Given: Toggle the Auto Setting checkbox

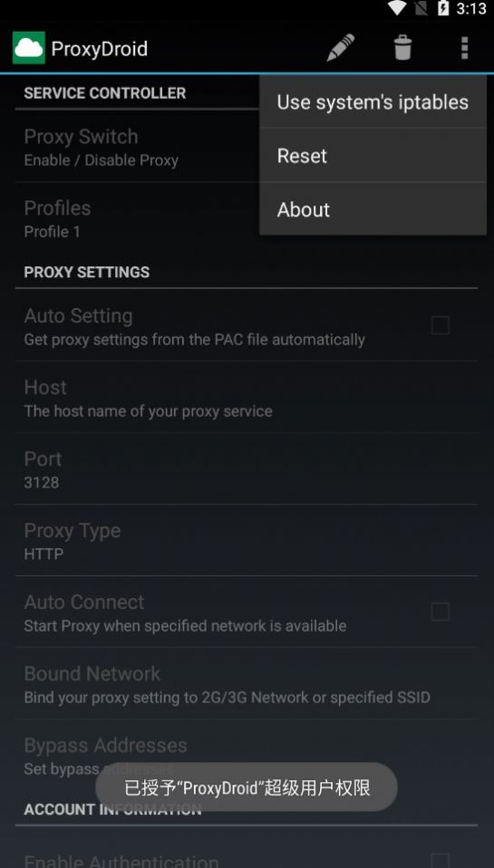Looking at the screenshot, I should click(441, 326).
